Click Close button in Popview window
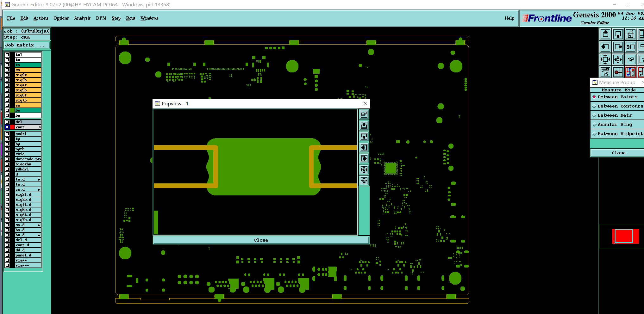The height and width of the screenshot is (314, 644). coord(261,240)
